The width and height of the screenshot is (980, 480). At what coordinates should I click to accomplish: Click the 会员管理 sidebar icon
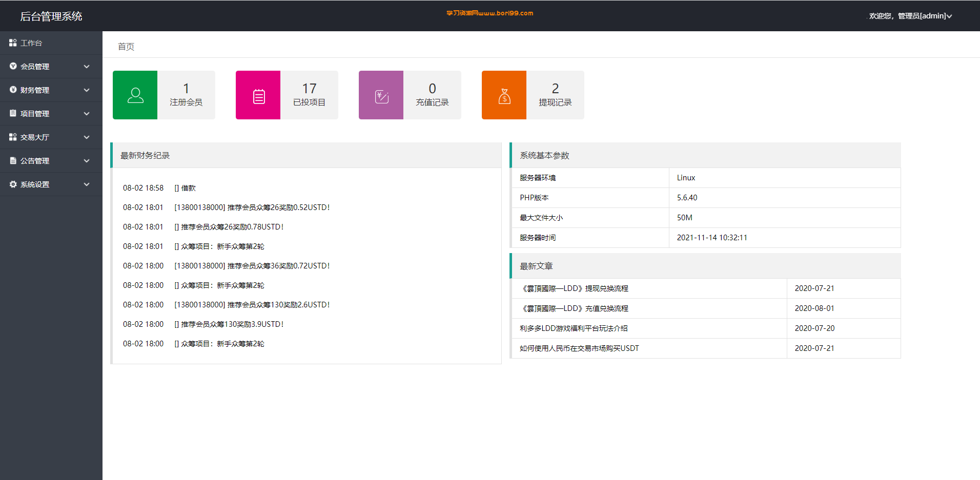click(x=13, y=67)
